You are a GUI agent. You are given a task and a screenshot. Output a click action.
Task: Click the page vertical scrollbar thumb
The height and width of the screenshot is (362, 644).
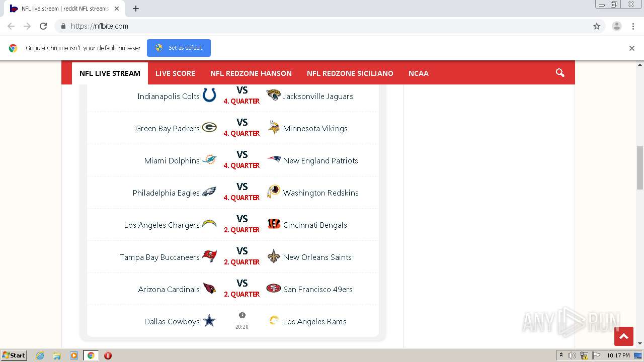click(x=640, y=168)
